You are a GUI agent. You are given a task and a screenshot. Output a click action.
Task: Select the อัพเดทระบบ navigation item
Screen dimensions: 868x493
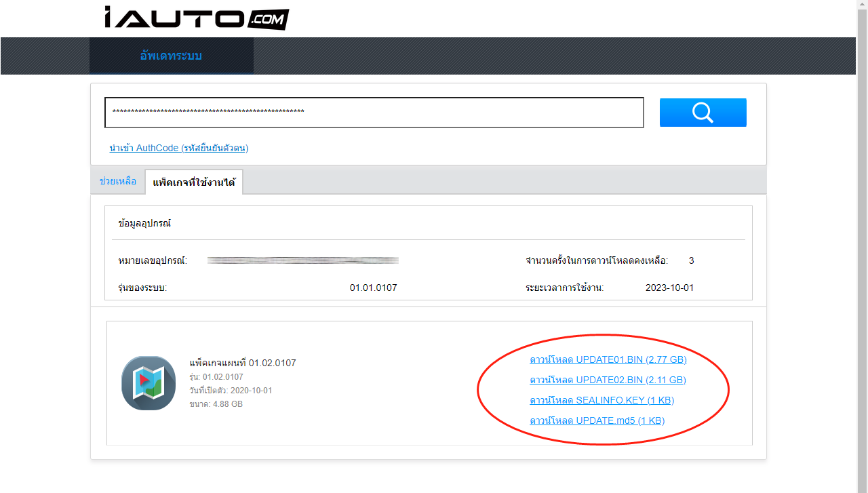(x=171, y=56)
